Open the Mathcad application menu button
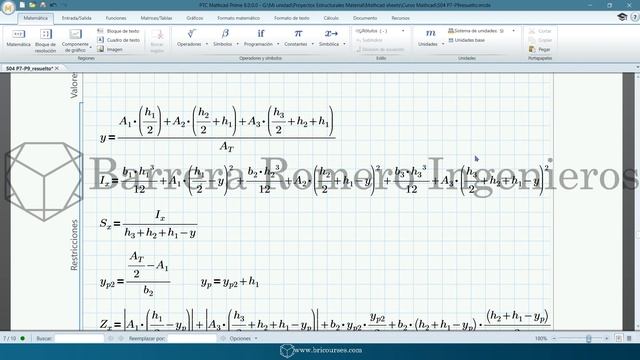The width and height of the screenshot is (640, 360). click(8, 7)
